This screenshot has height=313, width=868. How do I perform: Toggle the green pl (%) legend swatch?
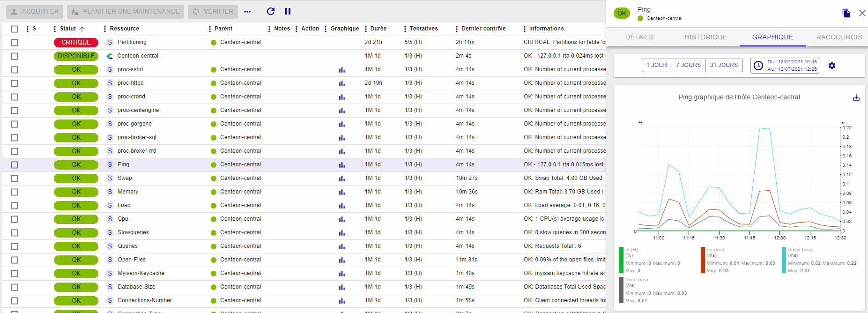(621, 260)
